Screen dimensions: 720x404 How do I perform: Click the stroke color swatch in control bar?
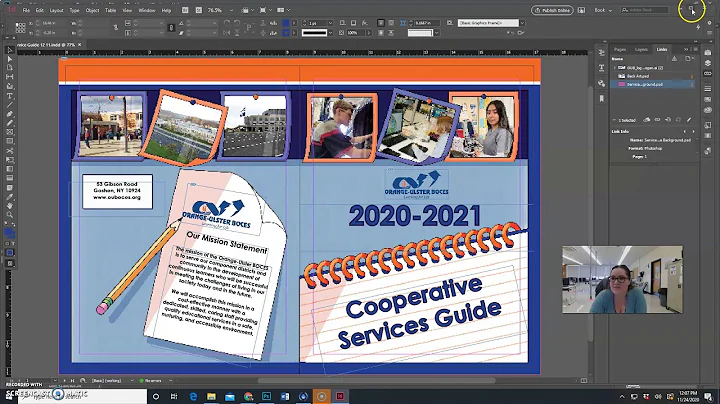click(286, 33)
